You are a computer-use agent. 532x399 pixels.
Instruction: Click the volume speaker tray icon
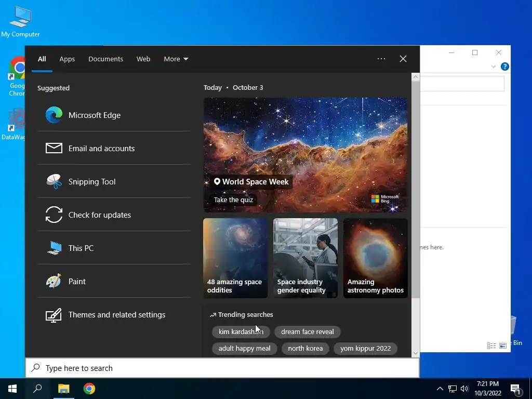click(464, 389)
